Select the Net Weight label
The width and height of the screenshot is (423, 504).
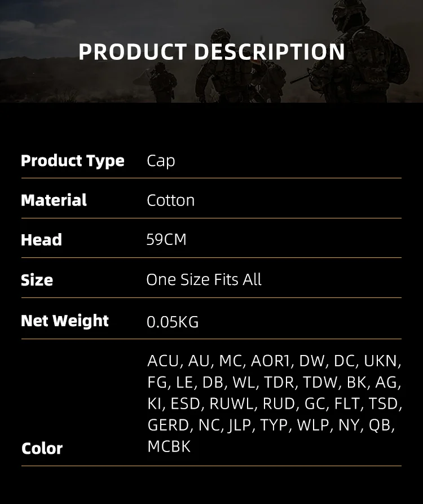click(65, 321)
